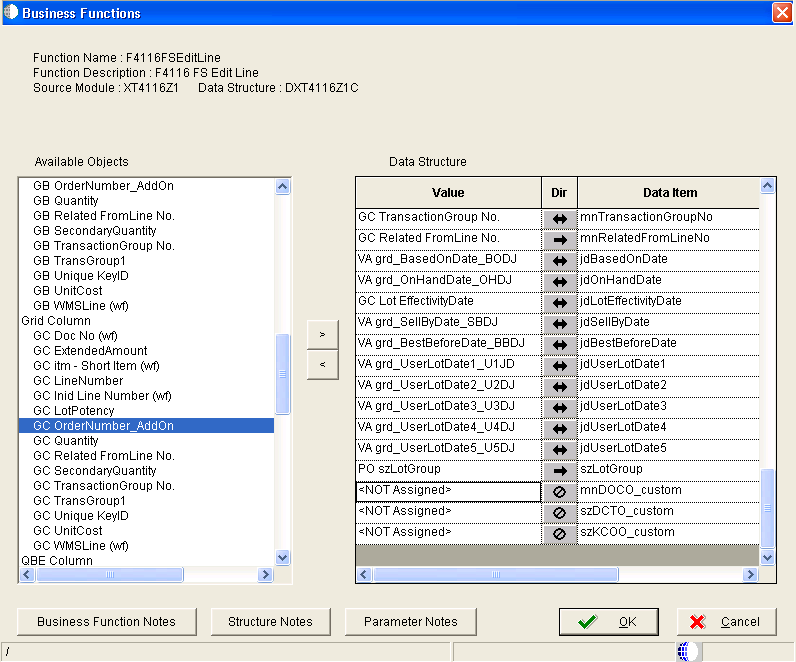This screenshot has width=796, height=662.
Task: Click direction icon beside jdBestBeforeDate
Action: tap(559, 345)
